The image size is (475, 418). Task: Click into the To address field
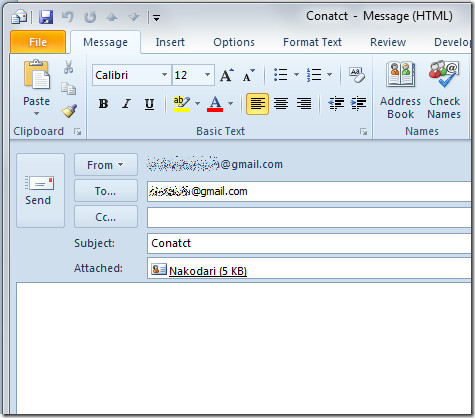pos(309,191)
